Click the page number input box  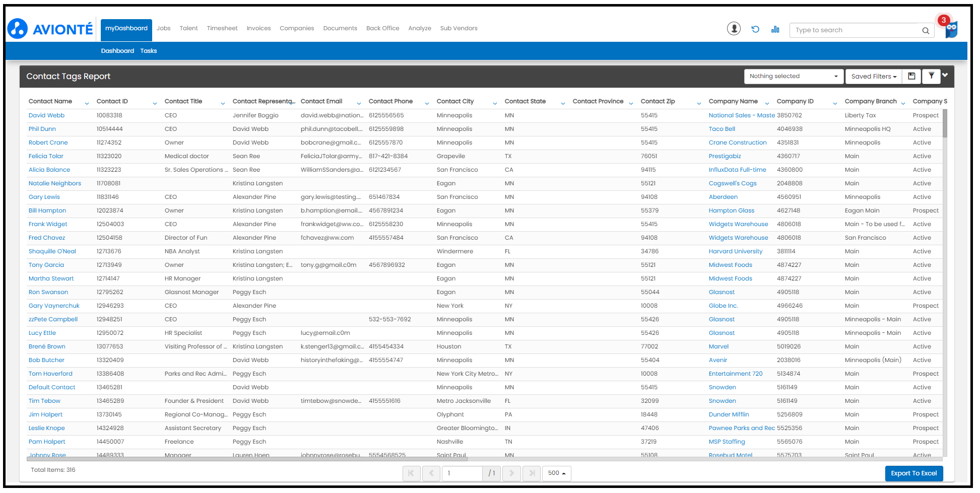[462, 473]
